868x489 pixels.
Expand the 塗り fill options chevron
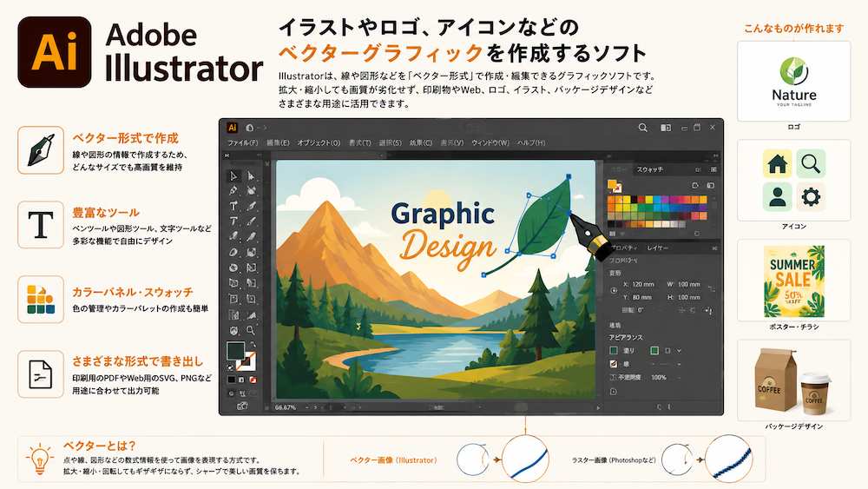(x=679, y=351)
